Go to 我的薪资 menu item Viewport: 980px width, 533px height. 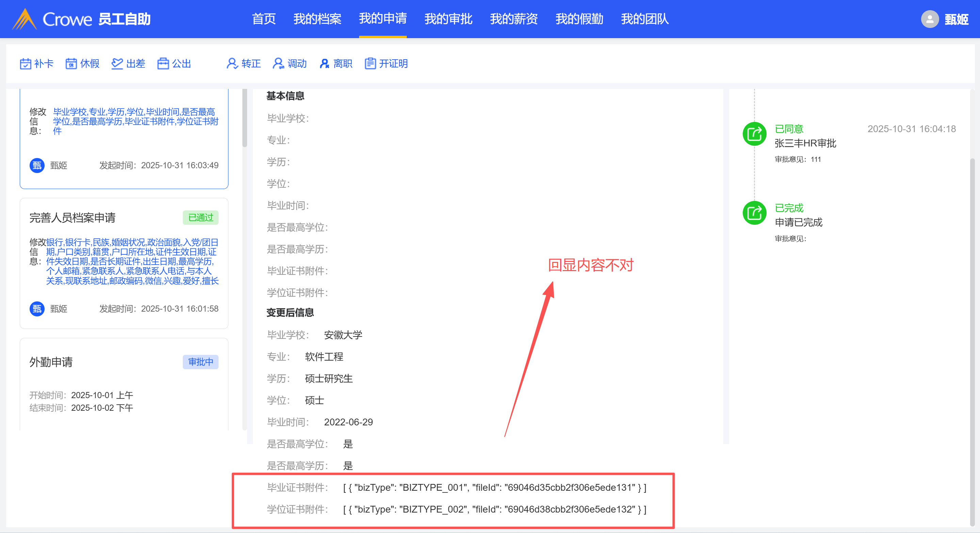pyautogui.click(x=514, y=19)
